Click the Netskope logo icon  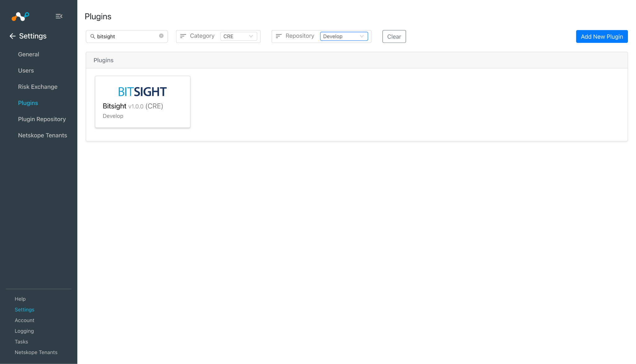20,16
